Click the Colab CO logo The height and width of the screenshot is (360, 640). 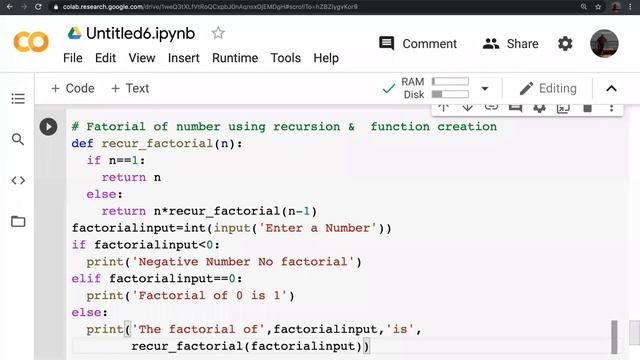pyautogui.click(x=31, y=42)
